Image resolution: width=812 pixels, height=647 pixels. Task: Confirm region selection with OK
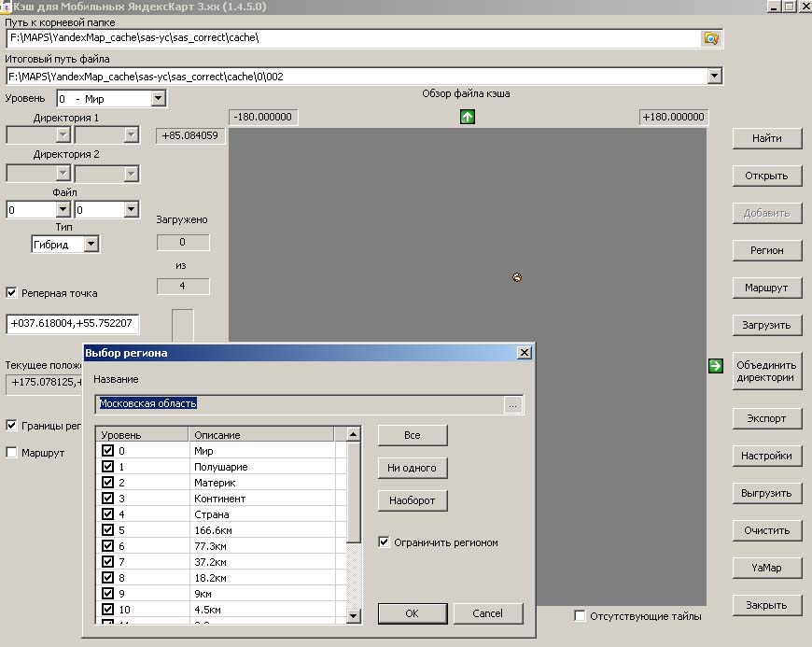tap(412, 613)
